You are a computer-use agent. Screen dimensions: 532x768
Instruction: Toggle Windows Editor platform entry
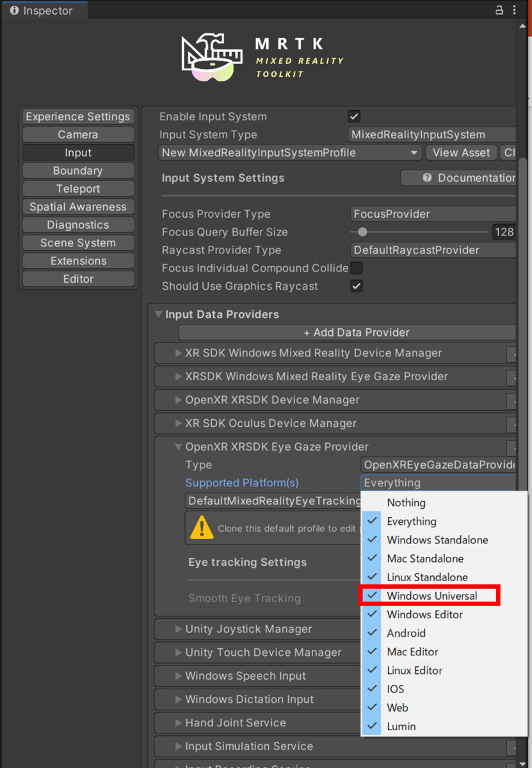(x=444, y=614)
